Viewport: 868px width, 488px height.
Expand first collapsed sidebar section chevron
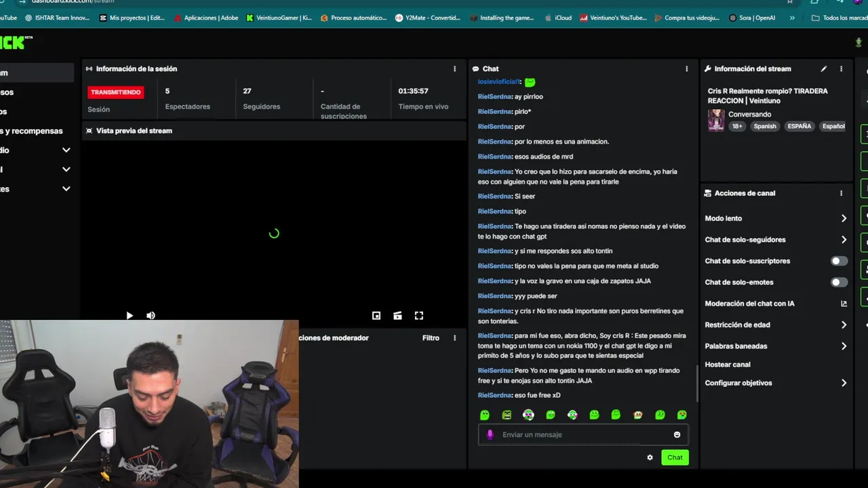click(x=66, y=150)
